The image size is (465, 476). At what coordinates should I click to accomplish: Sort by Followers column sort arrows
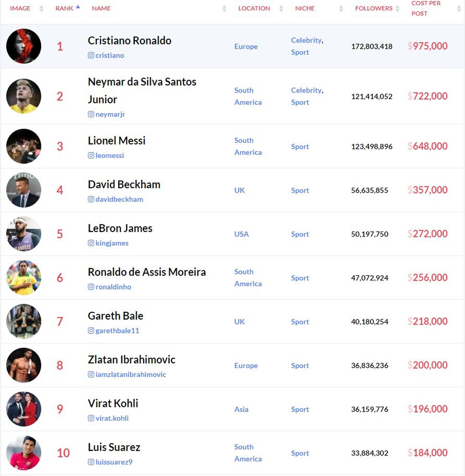pos(397,8)
